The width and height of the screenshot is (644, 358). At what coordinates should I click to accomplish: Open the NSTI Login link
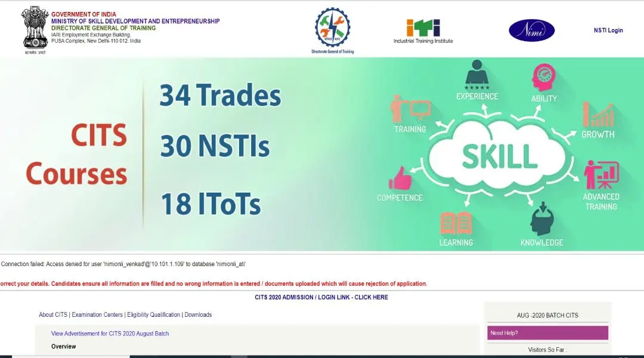[x=608, y=30]
